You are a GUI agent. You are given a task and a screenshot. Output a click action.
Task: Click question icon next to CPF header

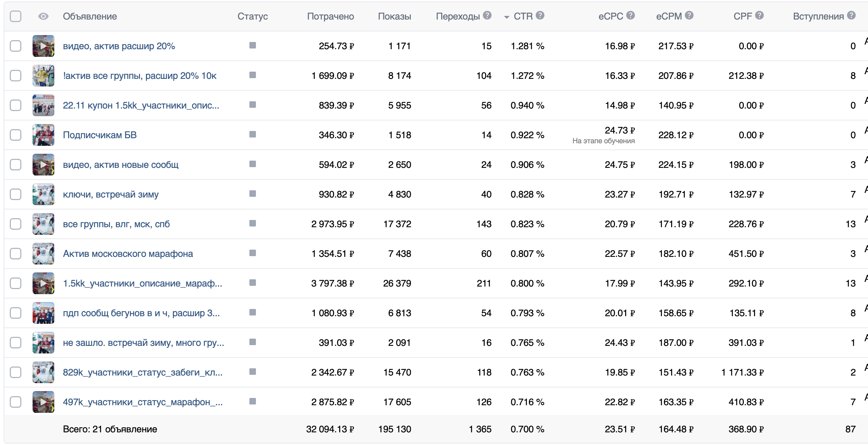[x=759, y=16]
